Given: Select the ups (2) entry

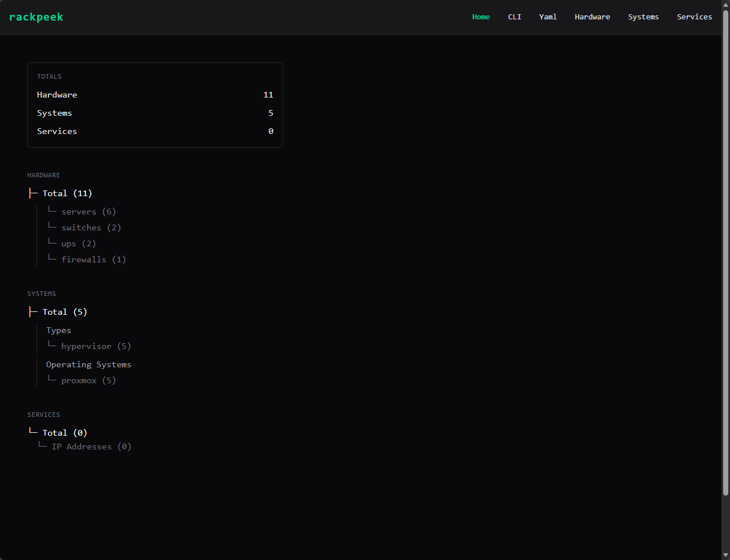Looking at the screenshot, I should [78, 244].
